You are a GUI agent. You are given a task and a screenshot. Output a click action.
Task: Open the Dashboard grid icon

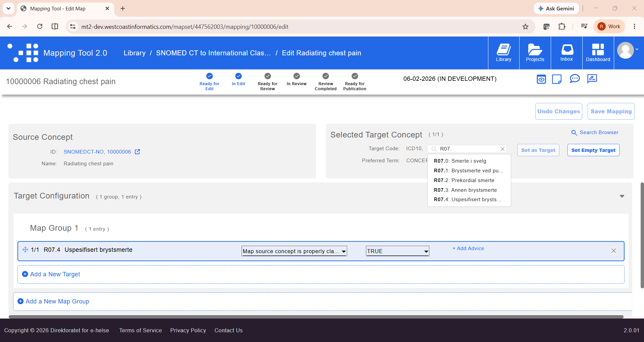tap(598, 53)
